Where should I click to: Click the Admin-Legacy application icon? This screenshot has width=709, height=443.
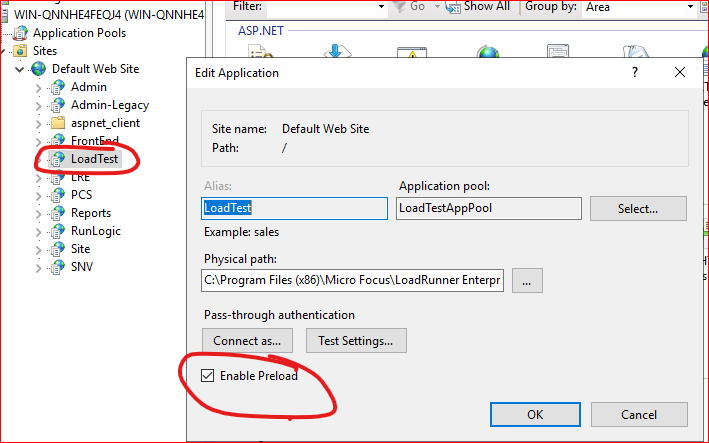click(x=57, y=105)
